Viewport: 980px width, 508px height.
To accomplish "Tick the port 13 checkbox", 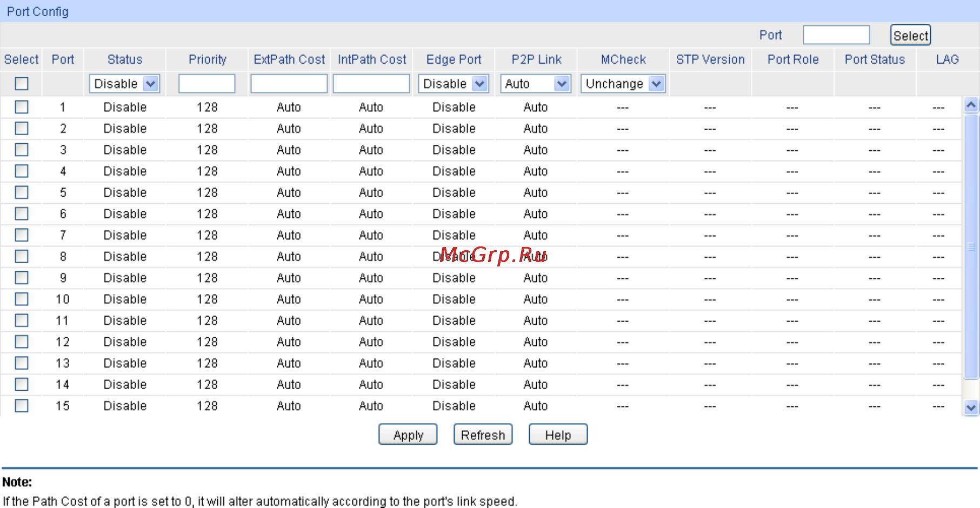I will 22,363.
